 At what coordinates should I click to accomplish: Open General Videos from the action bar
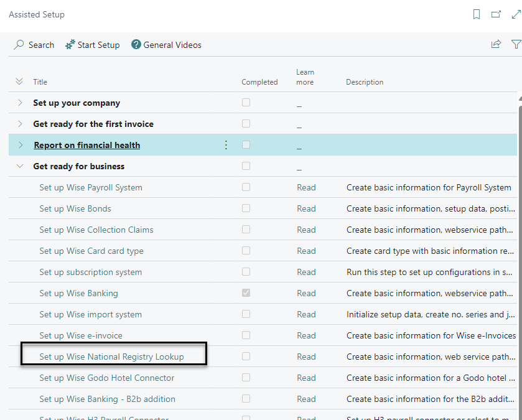tap(166, 45)
